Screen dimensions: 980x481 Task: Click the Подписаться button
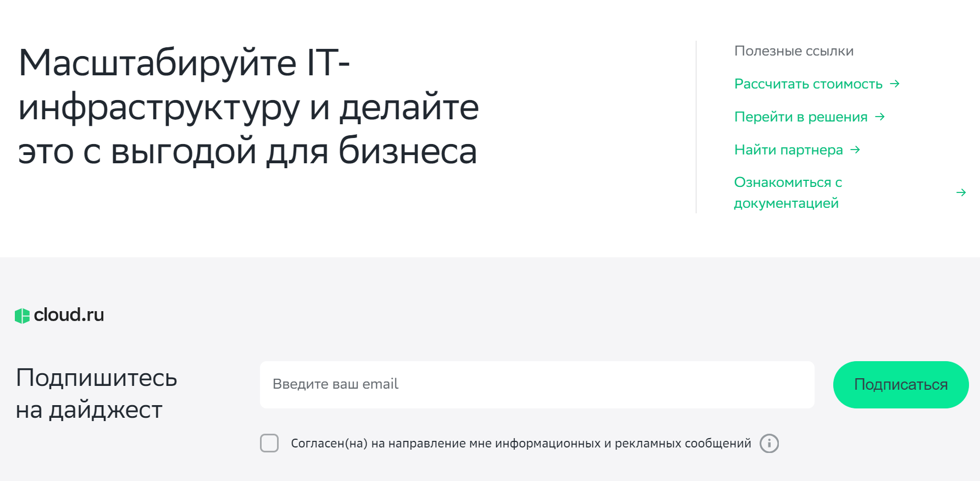[901, 385]
